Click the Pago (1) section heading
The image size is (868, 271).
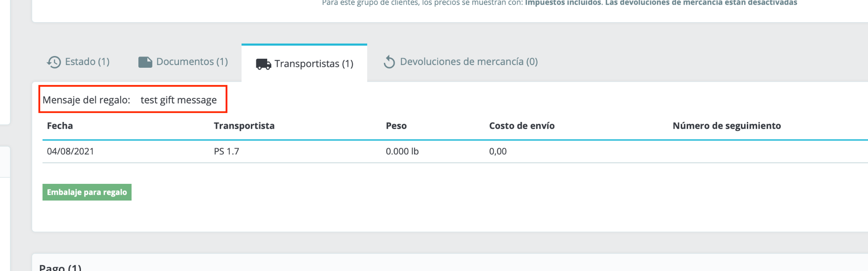coord(60,267)
